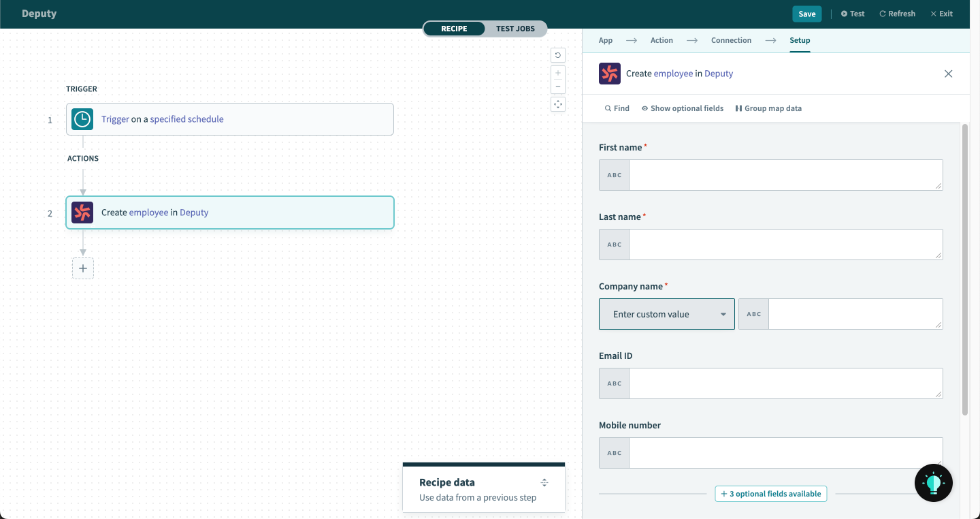Switch to the TEST JOBS view
Image resolution: width=980 pixels, height=519 pixels.
515,29
